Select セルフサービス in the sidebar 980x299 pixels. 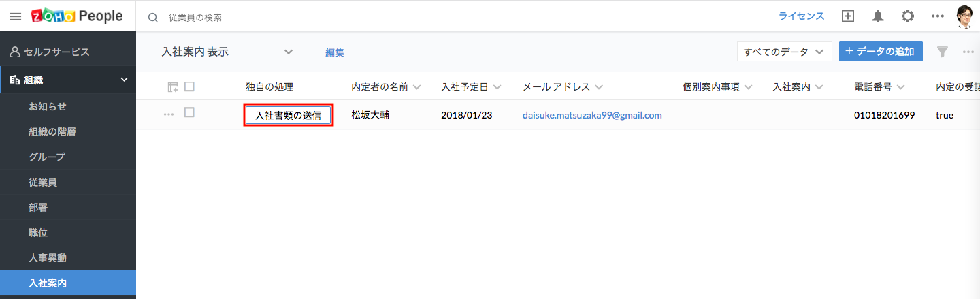click(x=56, y=52)
